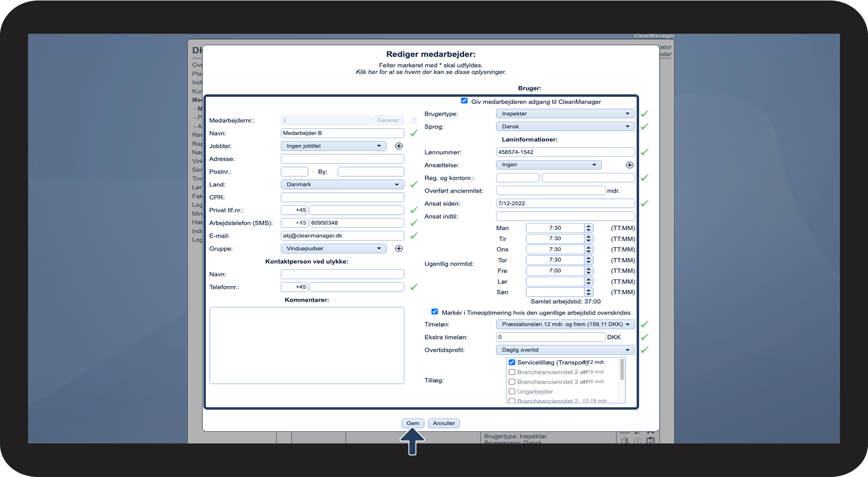The image size is (868, 477).
Task: Open the Ansættelse dropdown showing Ingen
Action: pyautogui.click(x=549, y=165)
